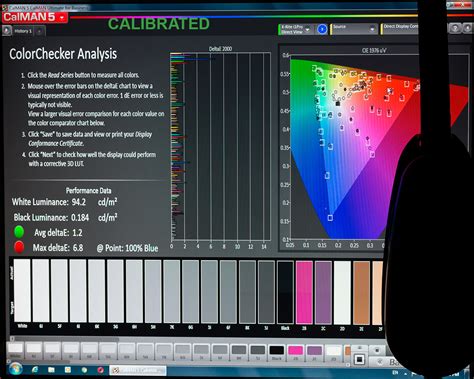
Task: Switch to the History 1 tab
Action: coord(23,31)
